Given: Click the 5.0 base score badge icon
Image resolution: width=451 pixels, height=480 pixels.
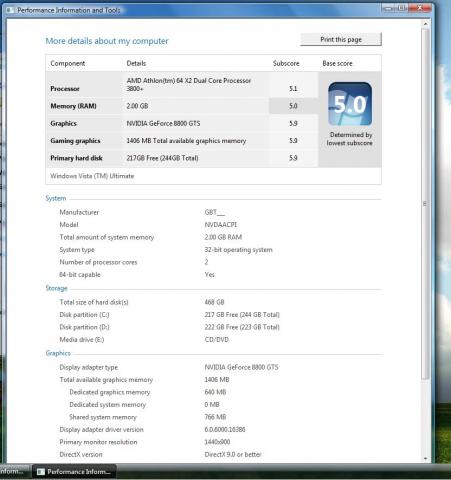Looking at the screenshot, I should (350, 104).
